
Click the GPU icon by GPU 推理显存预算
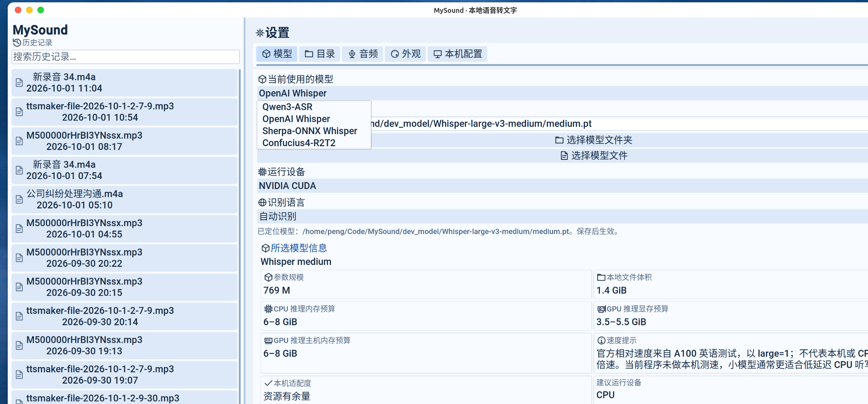601,309
